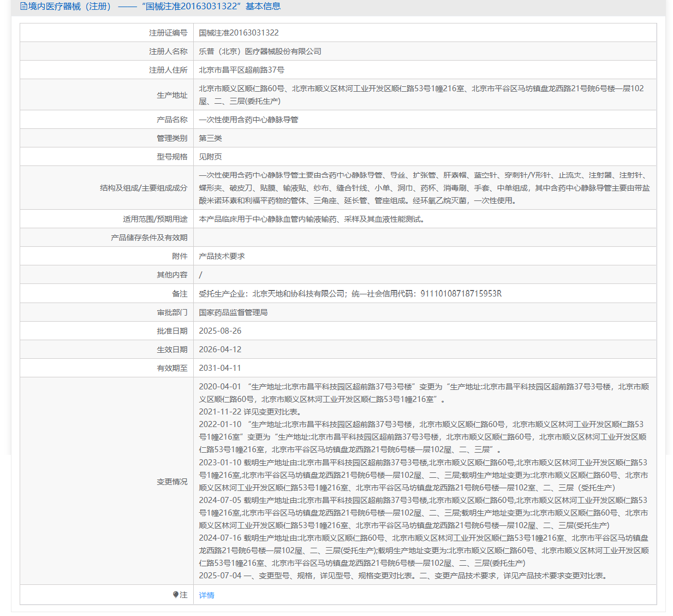This screenshot has height=616, width=673.
Task: Click the registrant name 乐普（北京）医疗器械股份有限公司
Action: tap(260, 51)
